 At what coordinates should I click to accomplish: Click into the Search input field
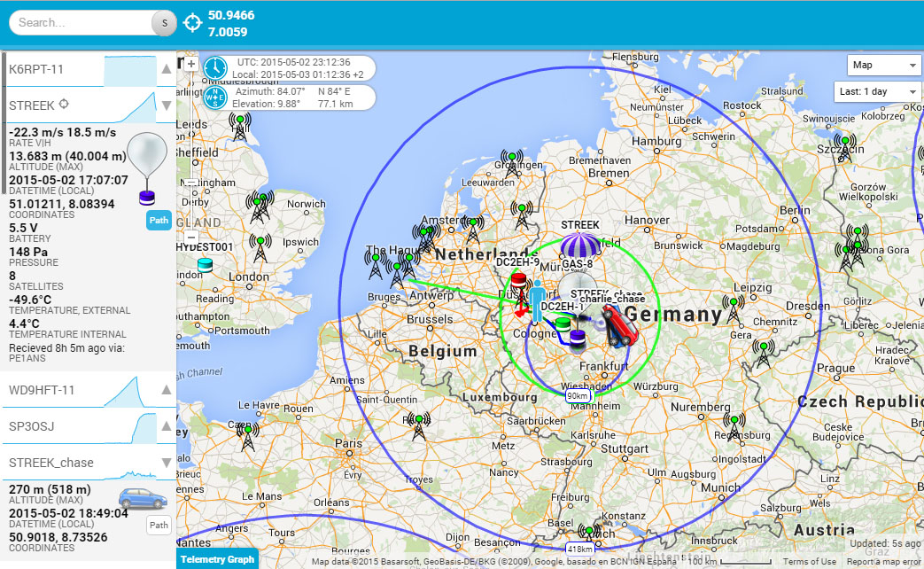click(82, 23)
